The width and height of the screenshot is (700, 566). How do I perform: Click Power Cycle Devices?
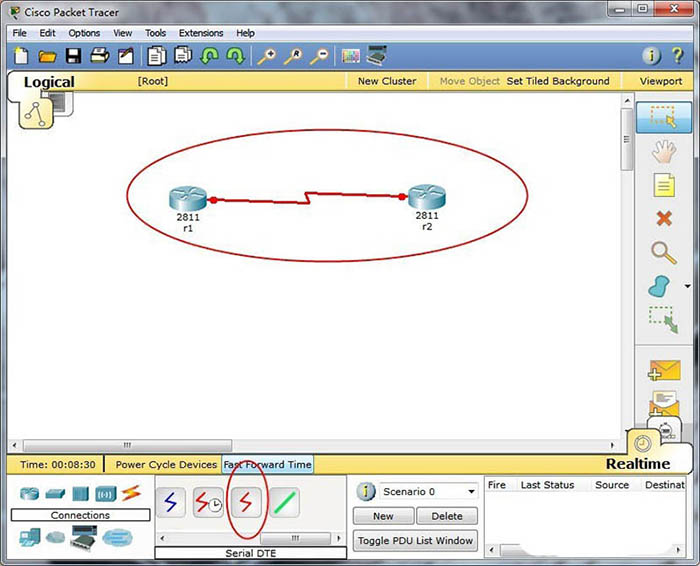click(x=166, y=465)
